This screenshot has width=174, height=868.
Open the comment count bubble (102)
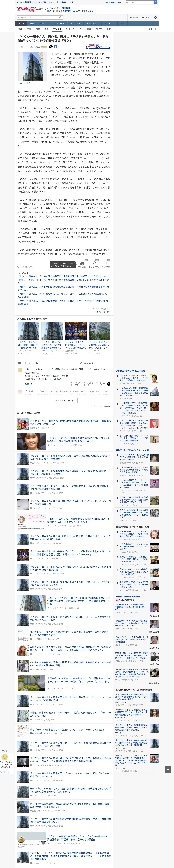[x=37, y=47]
